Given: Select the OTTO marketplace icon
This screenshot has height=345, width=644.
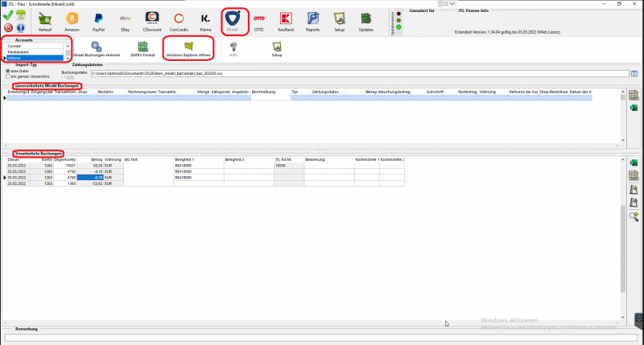Looking at the screenshot, I should (x=259, y=19).
